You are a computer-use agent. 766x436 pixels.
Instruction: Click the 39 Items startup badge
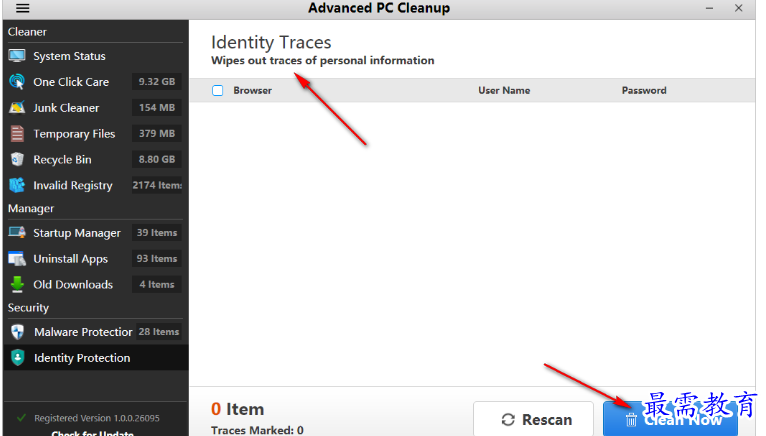[157, 233]
